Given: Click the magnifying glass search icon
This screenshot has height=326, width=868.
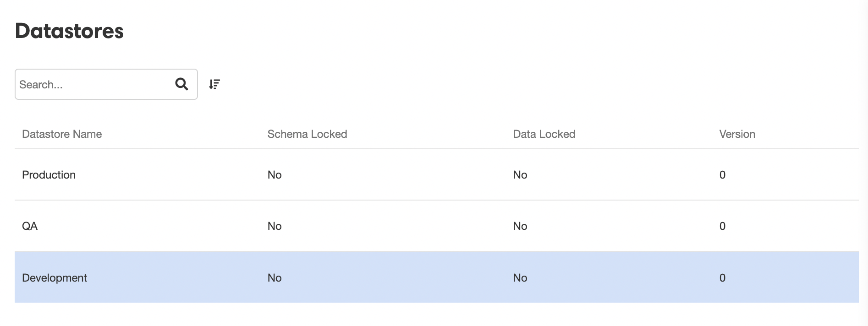Looking at the screenshot, I should point(181,84).
